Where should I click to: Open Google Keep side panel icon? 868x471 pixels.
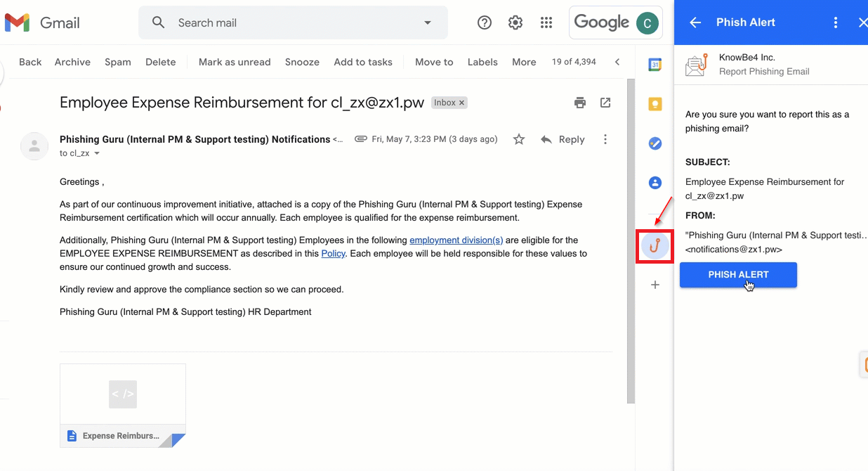click(655, 104)
